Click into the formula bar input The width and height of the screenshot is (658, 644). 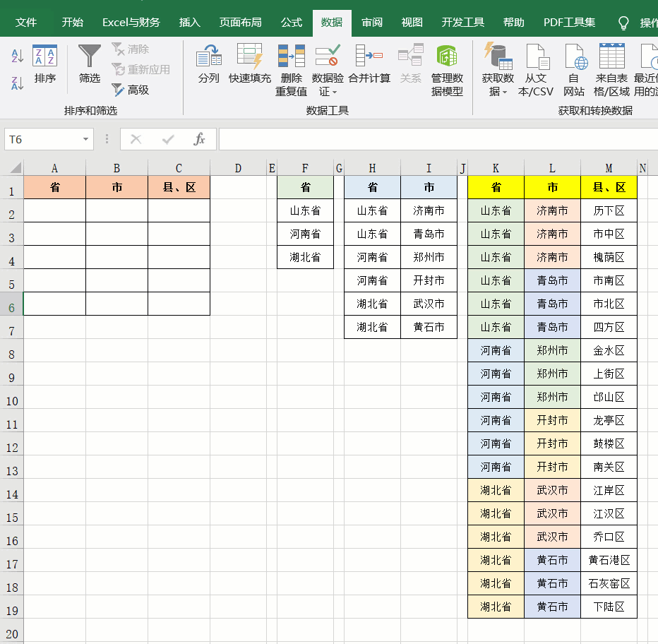[438, 139]
